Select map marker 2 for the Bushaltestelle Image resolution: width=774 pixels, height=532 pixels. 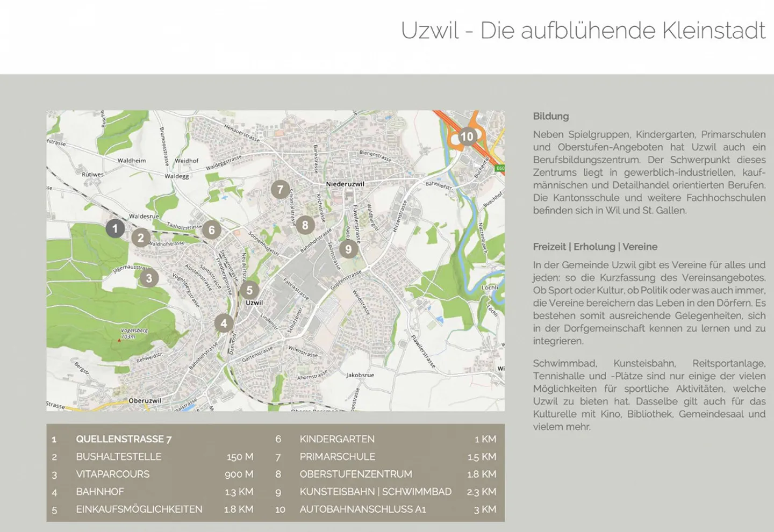141,238
